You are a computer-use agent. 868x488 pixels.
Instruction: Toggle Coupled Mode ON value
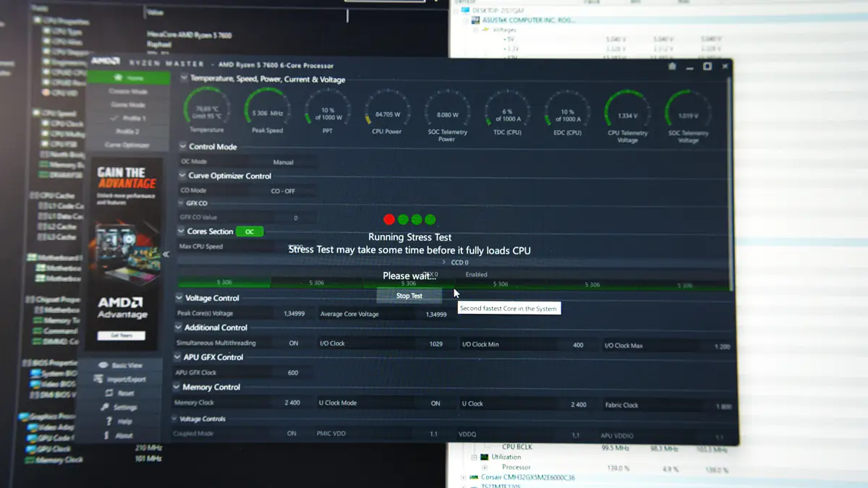pos(292,433)
